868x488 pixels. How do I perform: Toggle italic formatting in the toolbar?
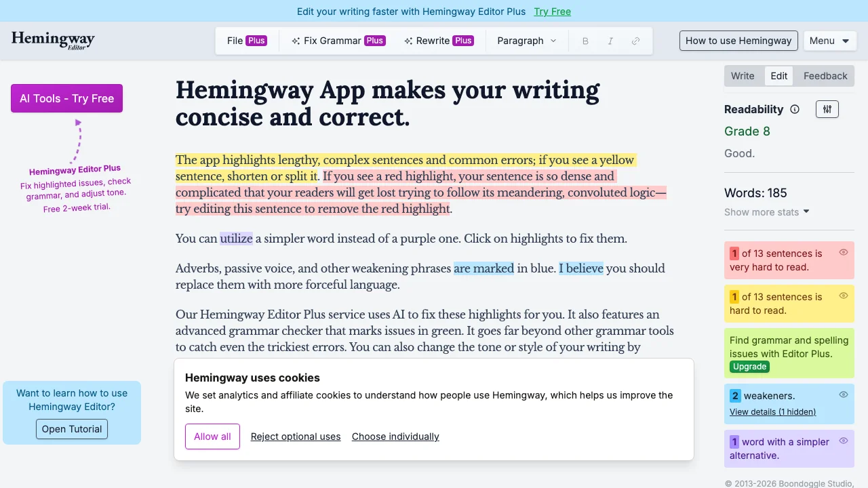pyautogui.click(x=610, y=41)
